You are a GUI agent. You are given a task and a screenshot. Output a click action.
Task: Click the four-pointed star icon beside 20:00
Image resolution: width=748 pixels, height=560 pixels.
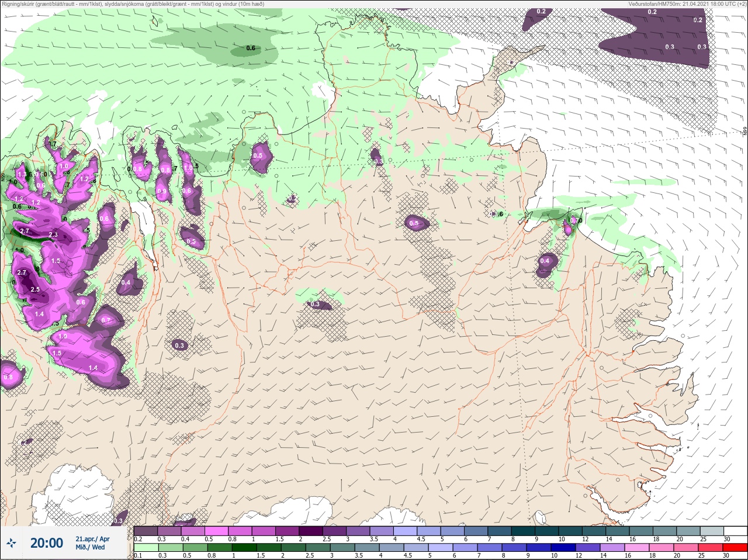[x=11, y=543]
